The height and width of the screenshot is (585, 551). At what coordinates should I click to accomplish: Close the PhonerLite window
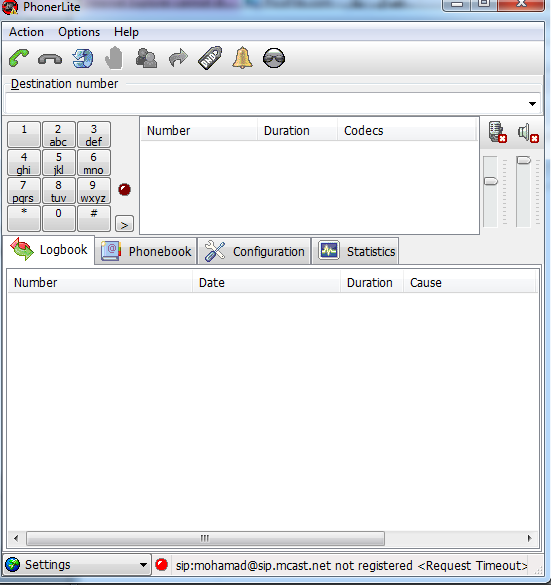point(521,5)
